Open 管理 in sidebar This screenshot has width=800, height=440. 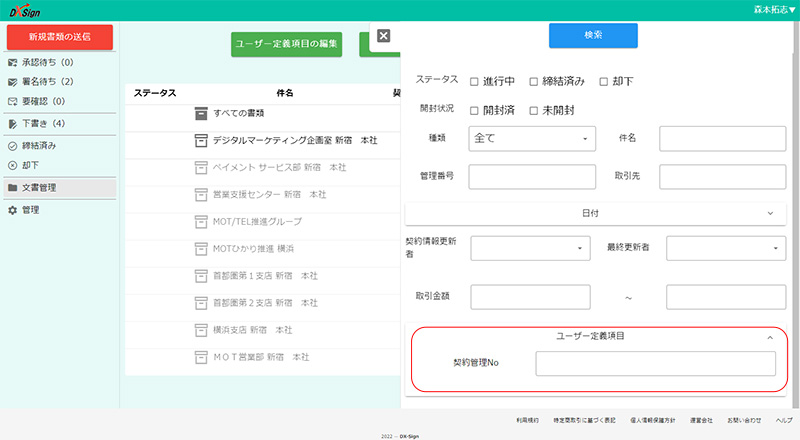(x=60, y=210)
